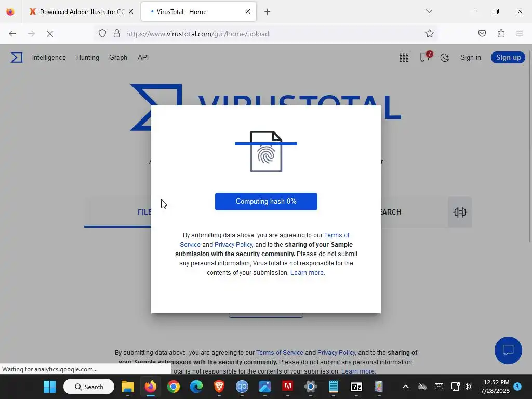
Task: Open Adobe app from taskbar
Action: [x=288, y=387]
